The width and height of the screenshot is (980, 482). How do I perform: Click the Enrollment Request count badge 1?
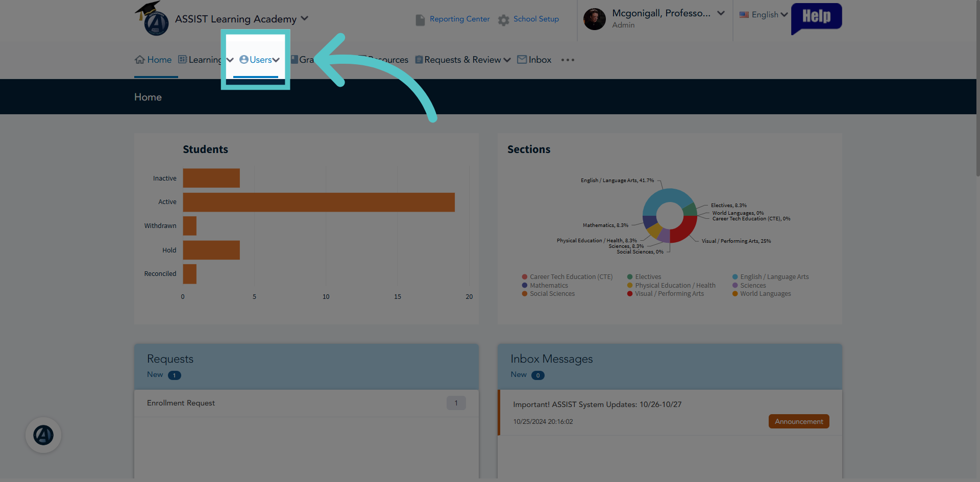456,403
